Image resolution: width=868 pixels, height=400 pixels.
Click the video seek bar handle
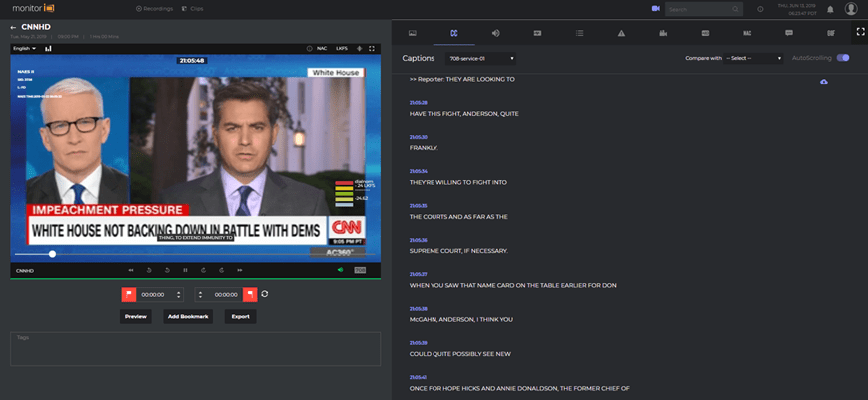pyautogui.click(x=52, y=254)
